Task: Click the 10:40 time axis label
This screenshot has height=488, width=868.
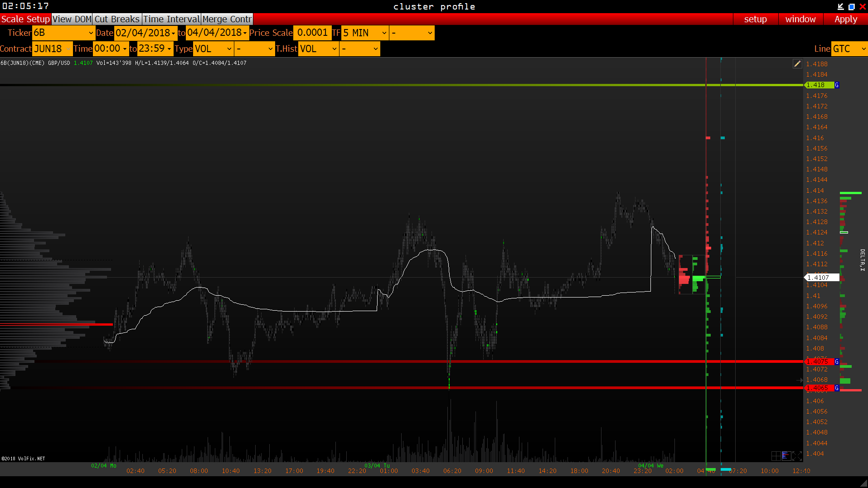Action: coord(231,471)
